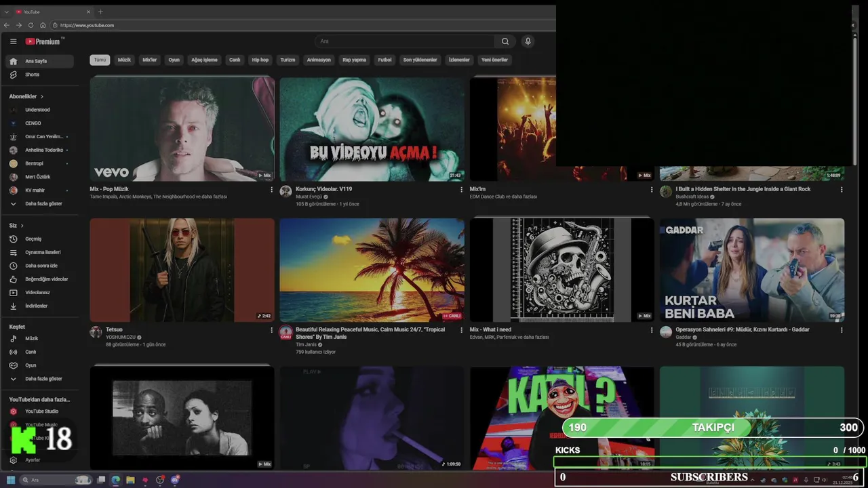The height and width of the screenshot is (488, 868).
Task: Open File Explorer from taskbar
Action: pos(130,480)
